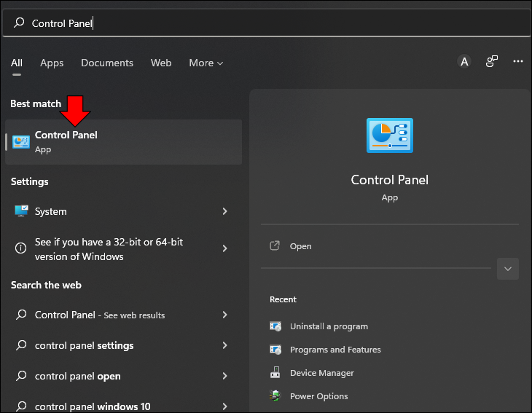Select the Web filter tab
This screenshot has height=413, width=532.
pyautogui.click(x=161, y=63)
